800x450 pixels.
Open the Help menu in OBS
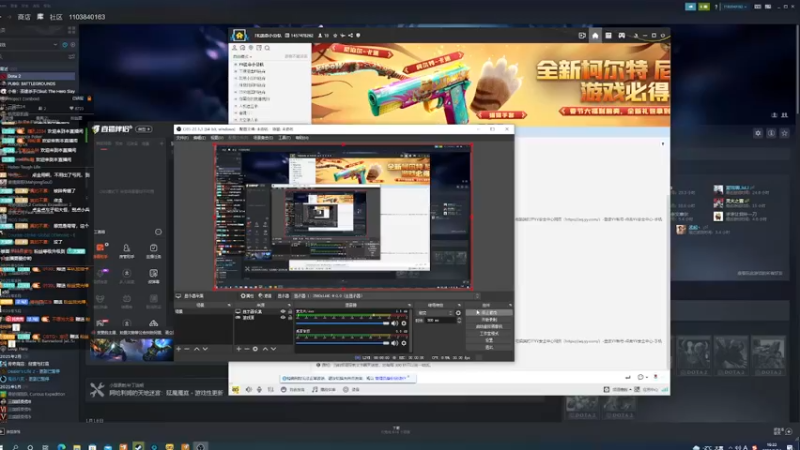point(302,138)
